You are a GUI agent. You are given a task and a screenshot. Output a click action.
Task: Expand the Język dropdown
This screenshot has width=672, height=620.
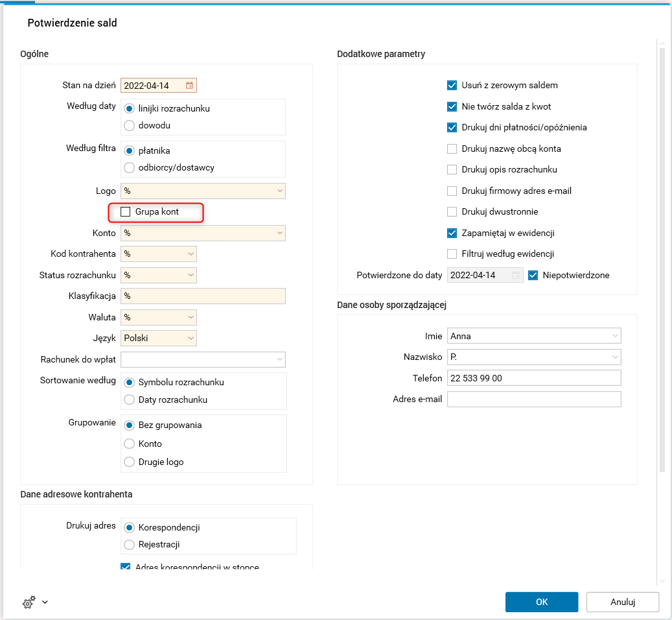tap(191, 338)
